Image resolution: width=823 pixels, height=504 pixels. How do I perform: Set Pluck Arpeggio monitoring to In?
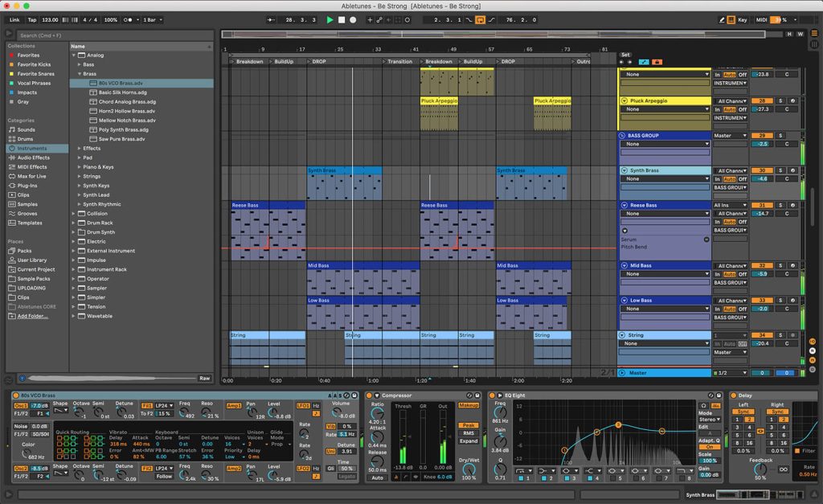pos(717,109)
